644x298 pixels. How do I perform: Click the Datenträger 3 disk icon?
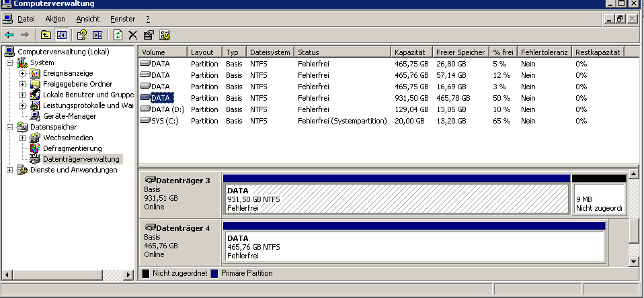coord(151,181)
